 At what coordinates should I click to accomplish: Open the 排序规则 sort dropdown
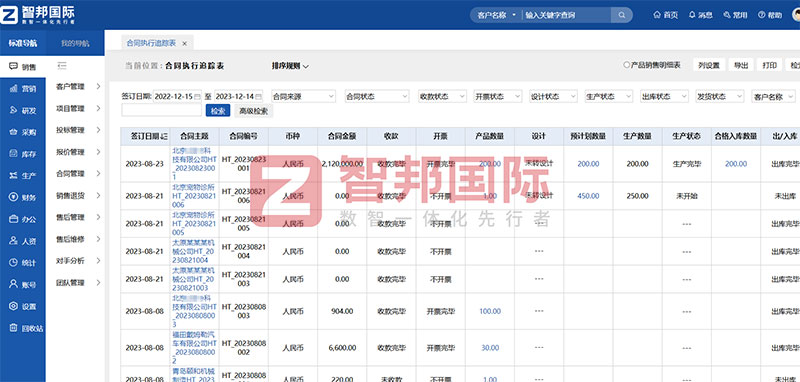point(290,66)
